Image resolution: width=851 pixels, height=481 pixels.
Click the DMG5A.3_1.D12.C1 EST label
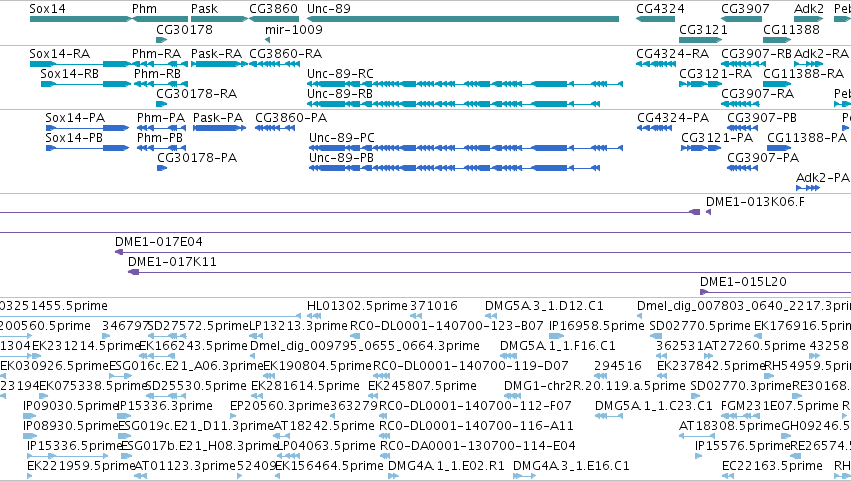544,306
